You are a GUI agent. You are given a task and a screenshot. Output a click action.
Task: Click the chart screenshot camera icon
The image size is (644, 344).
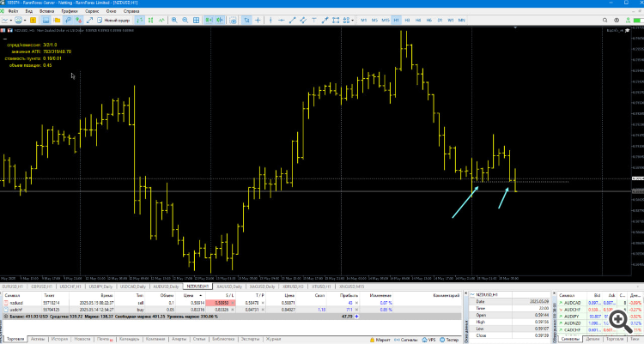233,20
